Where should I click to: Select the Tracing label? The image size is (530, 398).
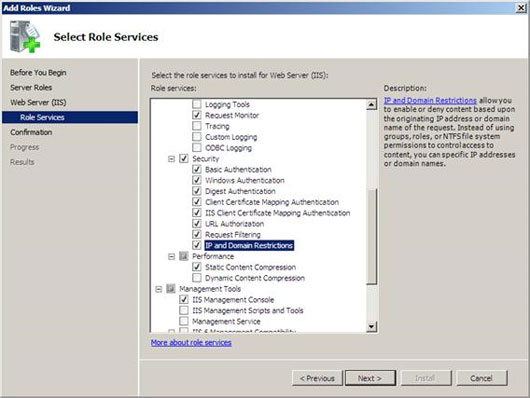coord(217,126)
